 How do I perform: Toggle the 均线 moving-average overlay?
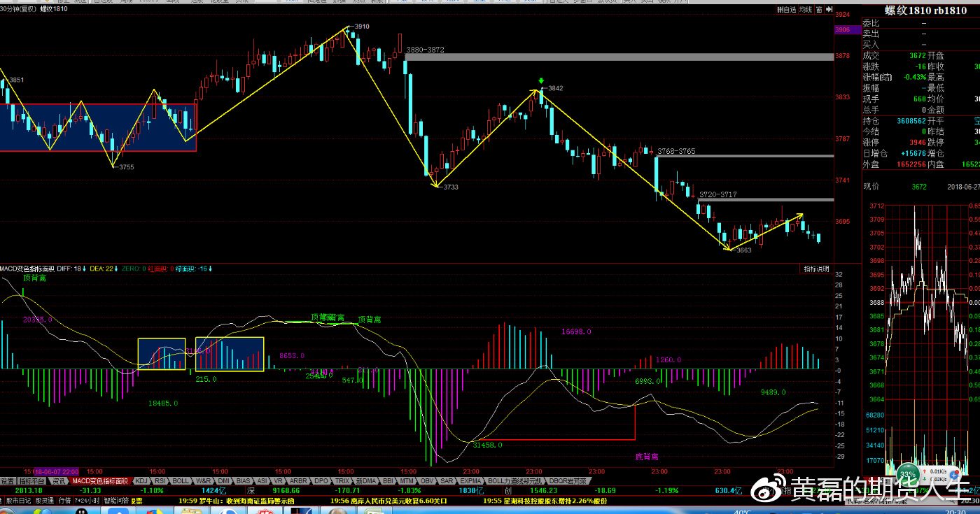point(806,9)
